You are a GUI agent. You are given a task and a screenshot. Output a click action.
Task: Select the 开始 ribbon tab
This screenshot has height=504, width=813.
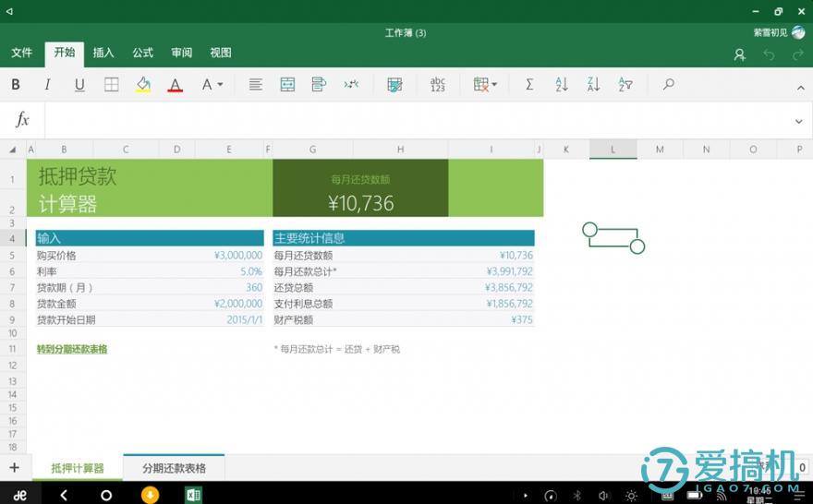(65, 53)
